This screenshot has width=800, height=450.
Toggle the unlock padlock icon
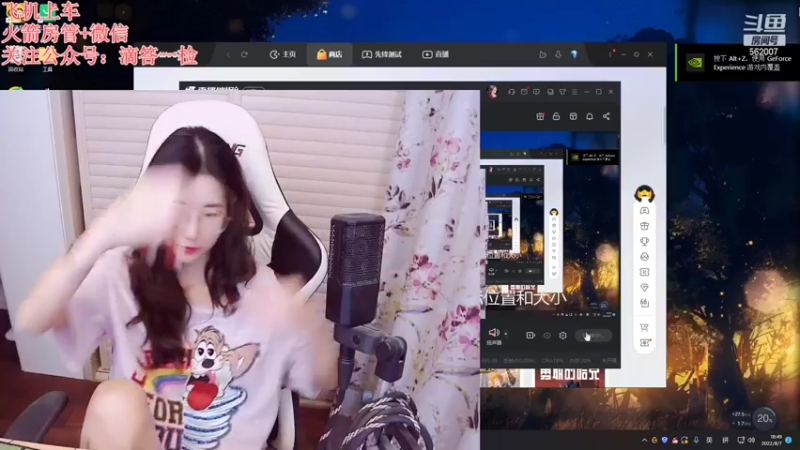tap(556, 116)
